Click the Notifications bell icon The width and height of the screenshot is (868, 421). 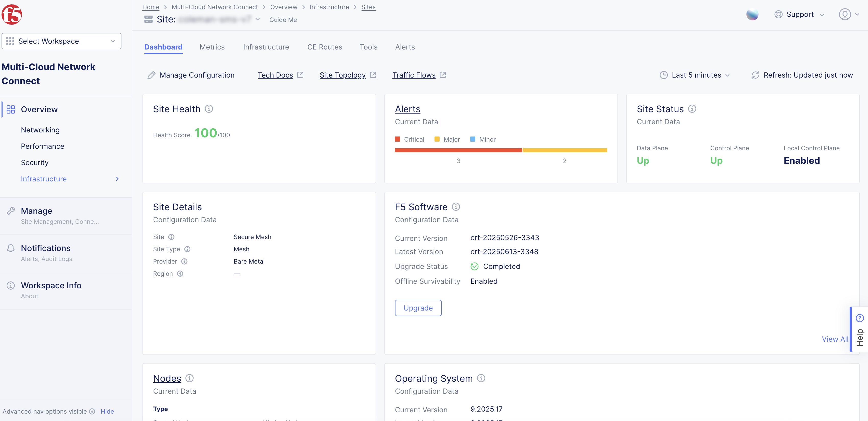coord(10,248)
